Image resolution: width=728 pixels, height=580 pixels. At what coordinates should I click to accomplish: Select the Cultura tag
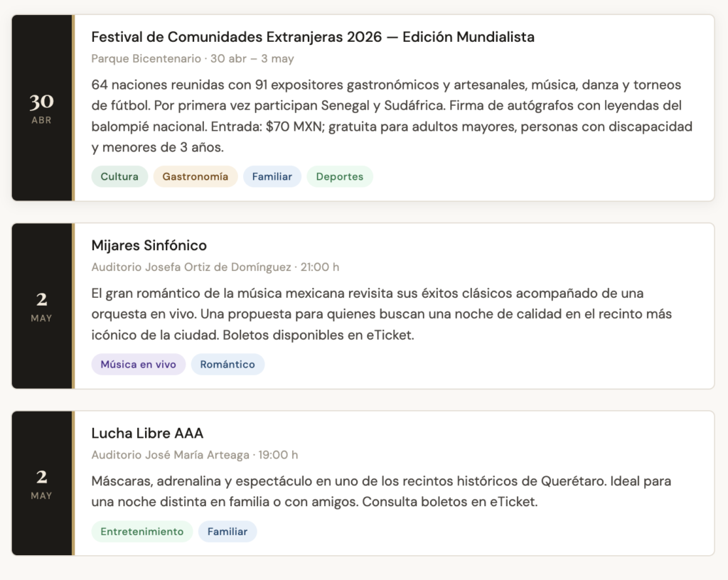(x=119, y=177)
